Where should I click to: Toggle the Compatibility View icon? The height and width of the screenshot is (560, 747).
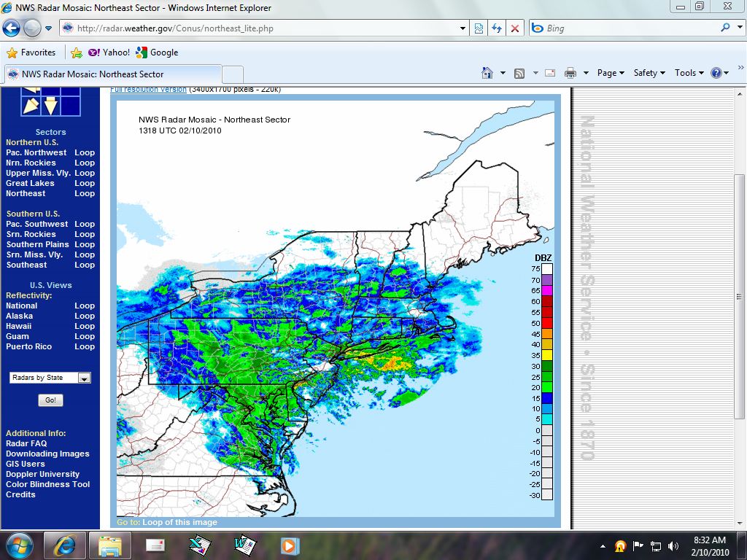479,28
